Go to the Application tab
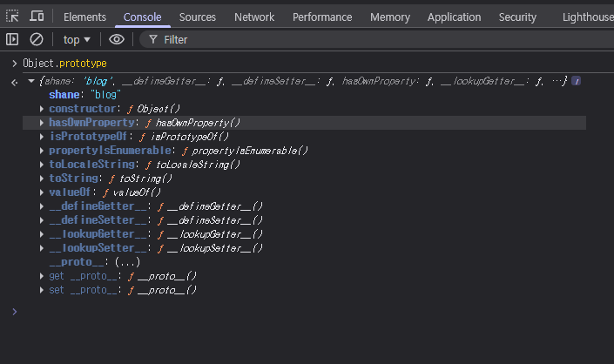 click(454, 17)
